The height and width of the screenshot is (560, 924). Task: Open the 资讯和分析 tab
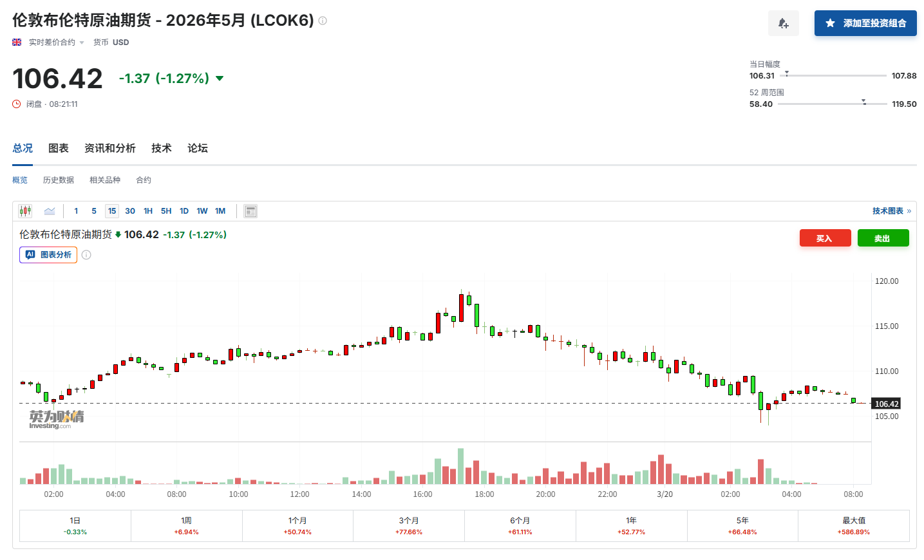[x=110, y=148]
